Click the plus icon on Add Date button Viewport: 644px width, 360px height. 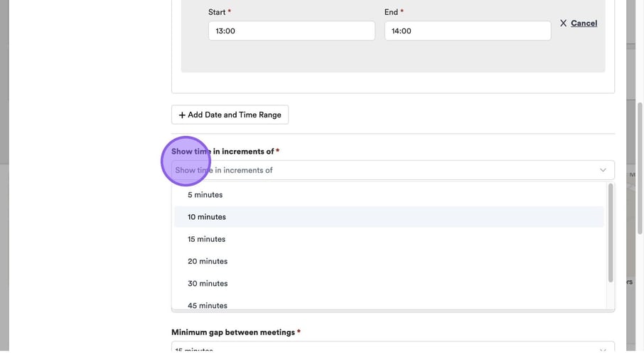[x=182, y=115]
